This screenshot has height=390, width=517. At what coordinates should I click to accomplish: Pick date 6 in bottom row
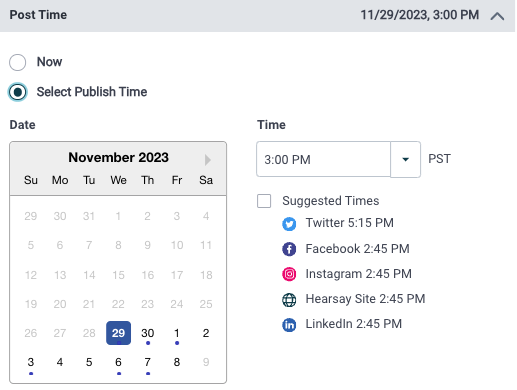[x=118, y=362]
